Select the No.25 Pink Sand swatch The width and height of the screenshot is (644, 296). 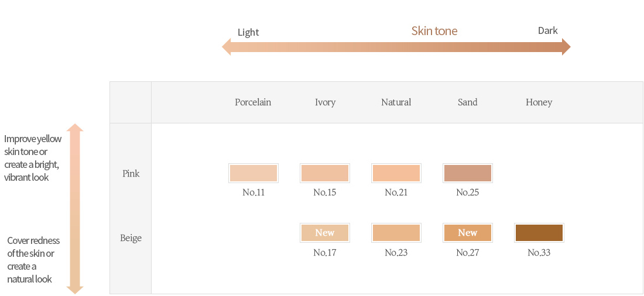(468, 173)
